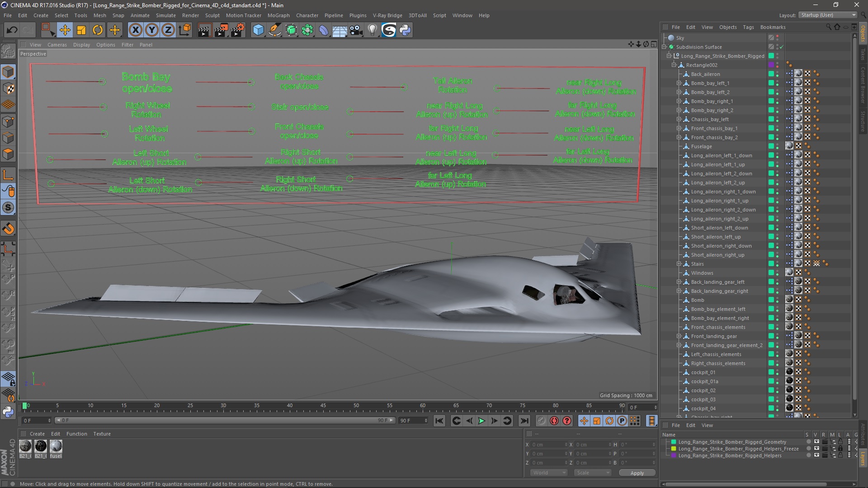Toggle solo for Geometry layer
The image size is (868, 488).
[808, 442]
